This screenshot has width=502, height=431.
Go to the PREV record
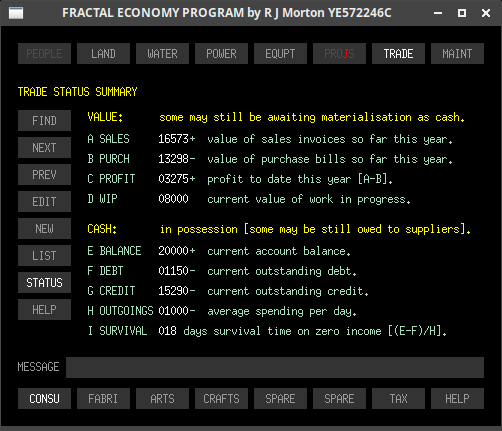[44, 175]
